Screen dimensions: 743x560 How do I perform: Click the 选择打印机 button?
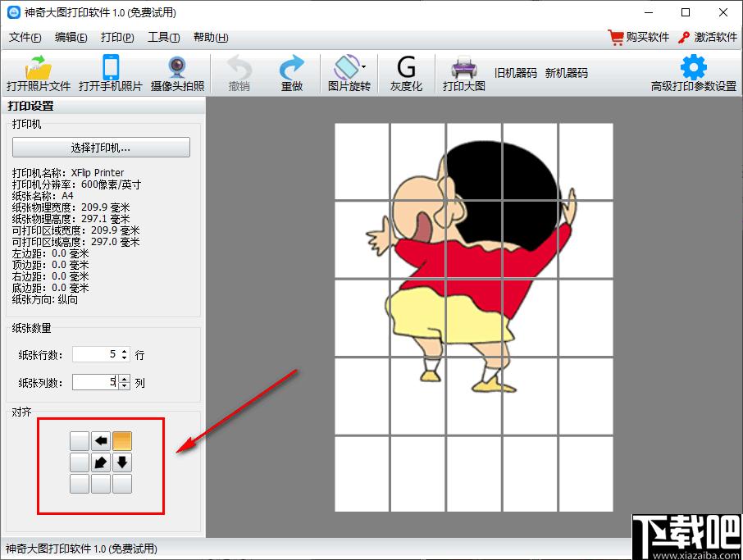pyautogui.click(x=101, y=148)
